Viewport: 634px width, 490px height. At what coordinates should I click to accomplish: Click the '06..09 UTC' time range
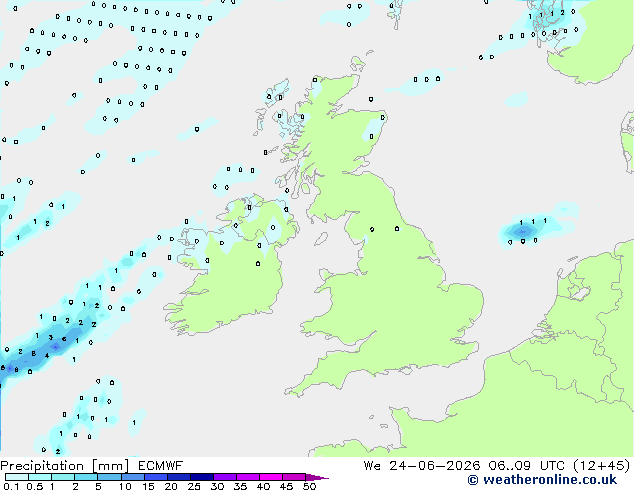[526, 466]
